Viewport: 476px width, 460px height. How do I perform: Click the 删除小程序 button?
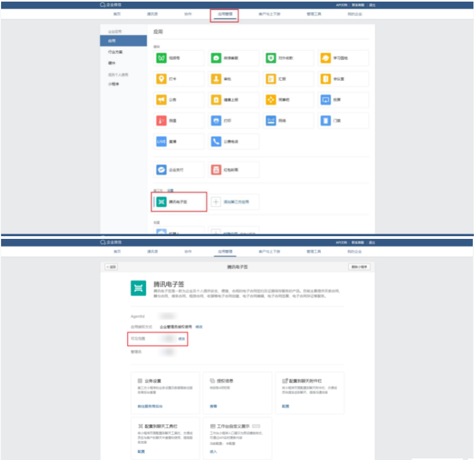tap(359, 267)
